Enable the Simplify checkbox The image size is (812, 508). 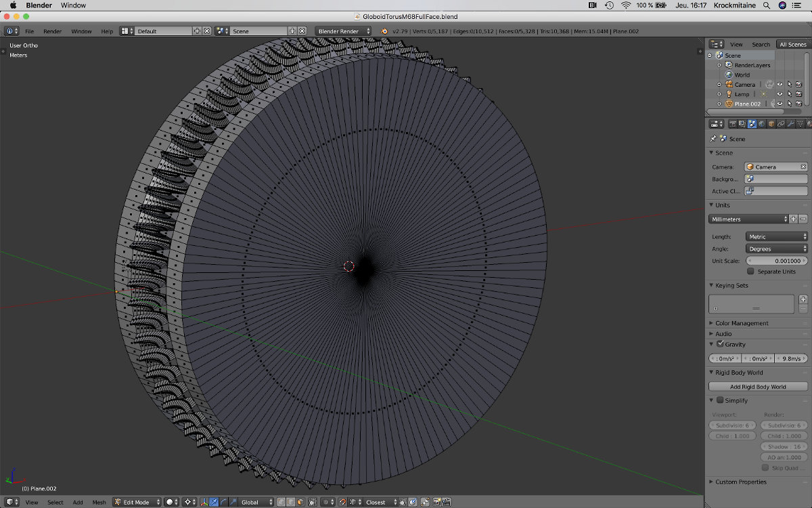pyautogui.click(x=720, y=400)
